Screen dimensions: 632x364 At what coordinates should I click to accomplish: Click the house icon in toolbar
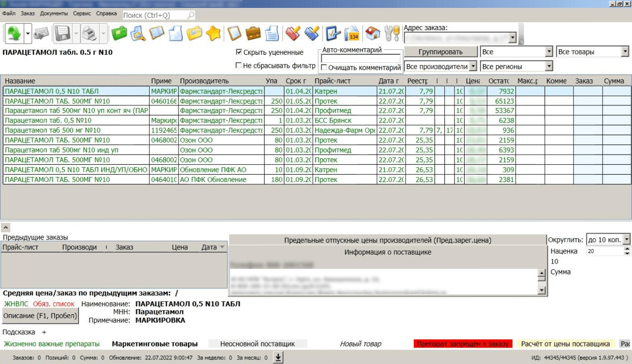point(373,33)
